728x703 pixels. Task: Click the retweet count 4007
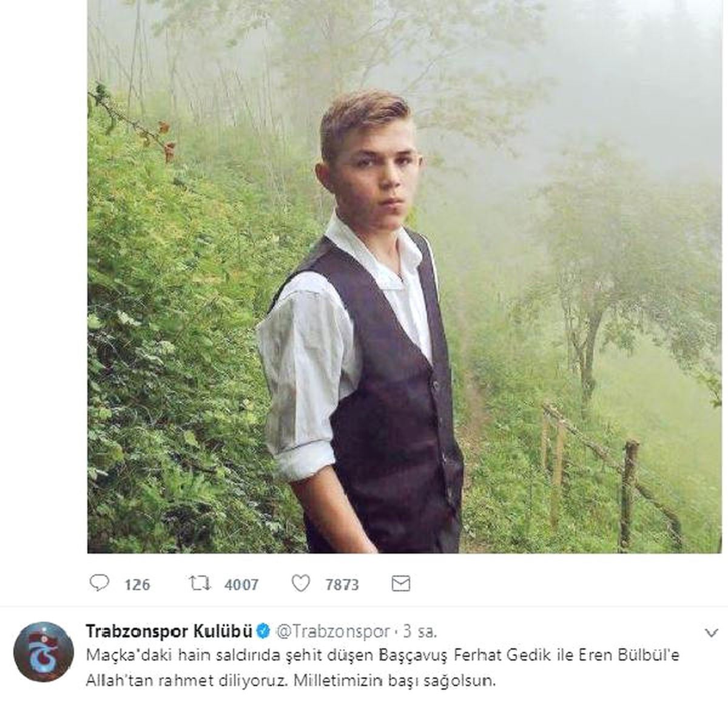pyautogui.click(x=241, y=585)
